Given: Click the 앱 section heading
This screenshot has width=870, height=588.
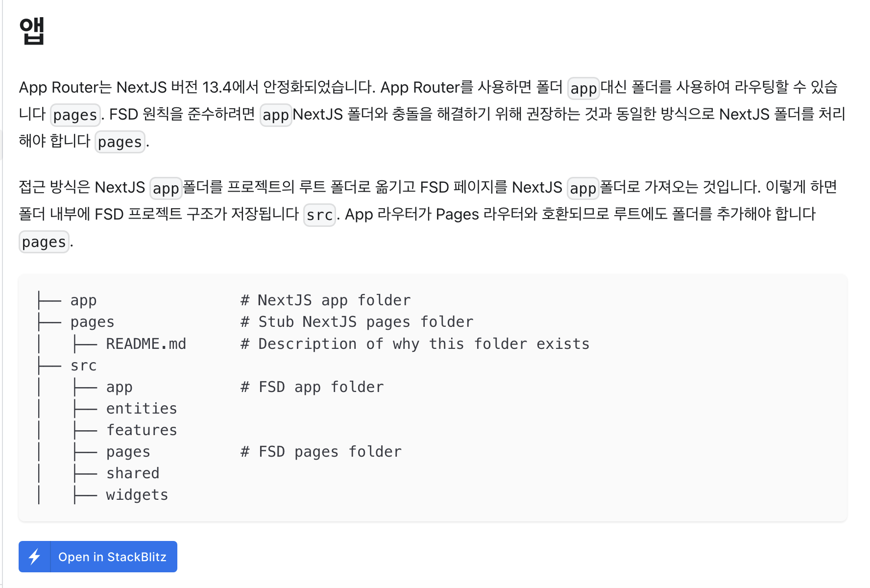Looking at the screenshot, I should pyautogui.click(x=32, y=30).
